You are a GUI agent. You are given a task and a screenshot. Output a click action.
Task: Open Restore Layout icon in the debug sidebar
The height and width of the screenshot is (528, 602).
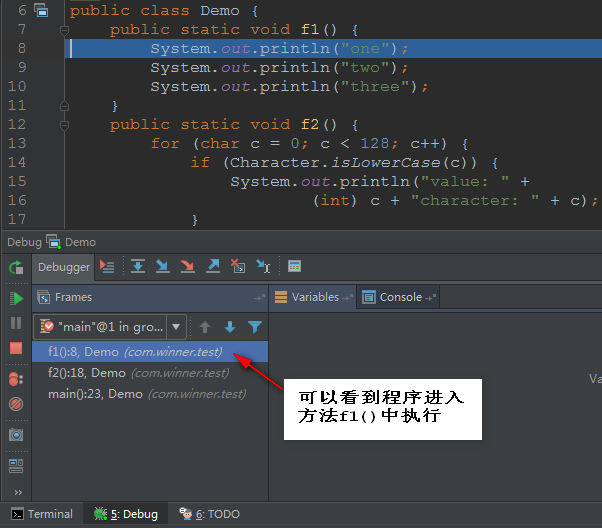(16, 466)
